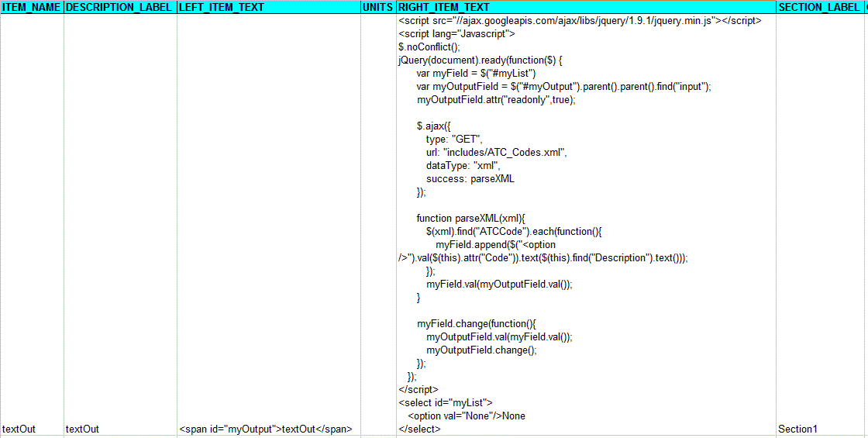The width and height of the screenshot is (868, 438).
Task: Click the myField.change(function() line
Action: coord(476,324)
